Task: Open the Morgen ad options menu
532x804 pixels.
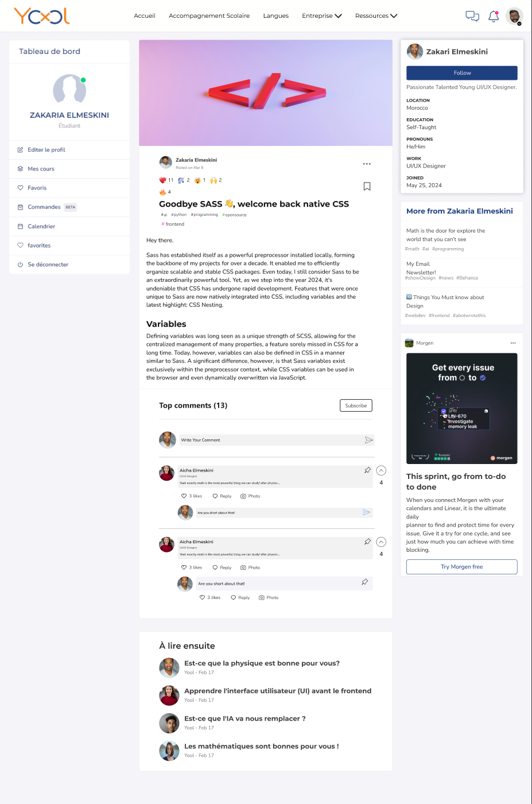Action: coord(513,343)
